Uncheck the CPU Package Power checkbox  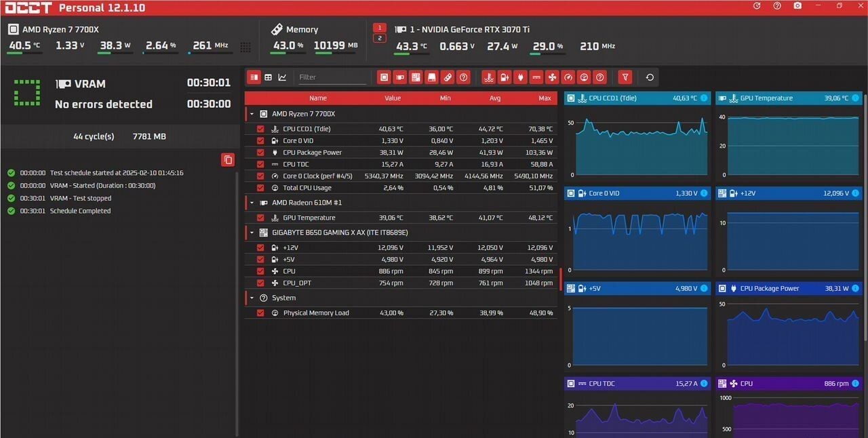[260, 153]
